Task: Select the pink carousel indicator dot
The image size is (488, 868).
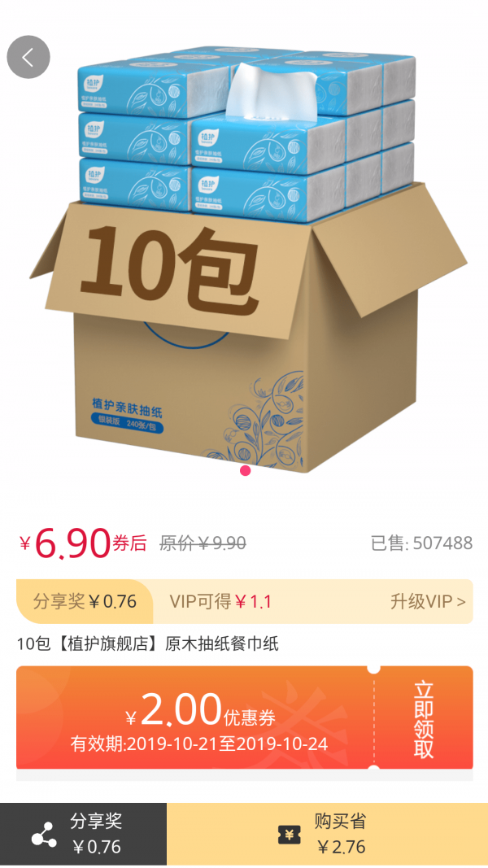Action: click(x=246, y=470)
